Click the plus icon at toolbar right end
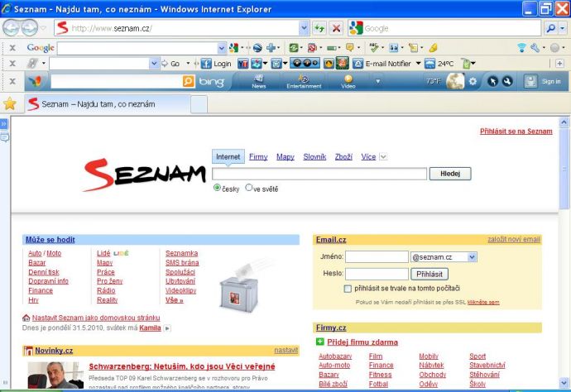 tap(559, 64)
